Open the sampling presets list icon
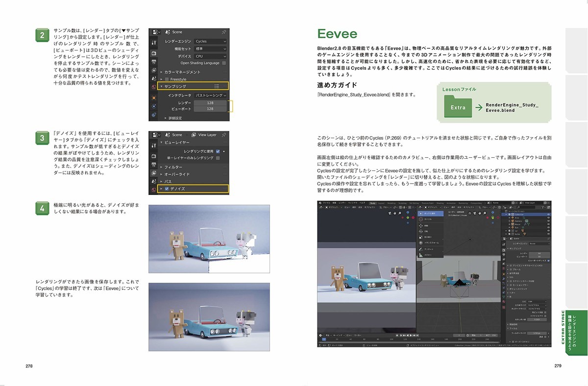Image resolution: width=588 pixels, height=386 pixels. point(217,86)
